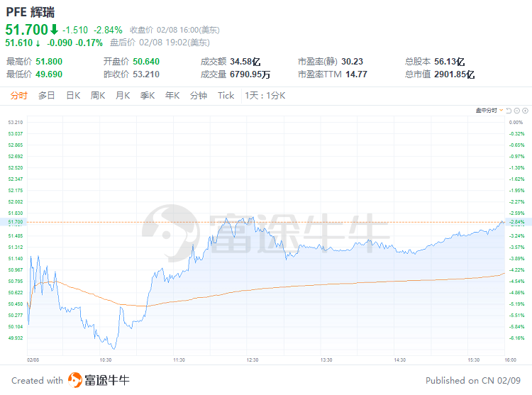
Task: Click the 富途牛牛 logo icon in footer
Action: coord(75,379)
